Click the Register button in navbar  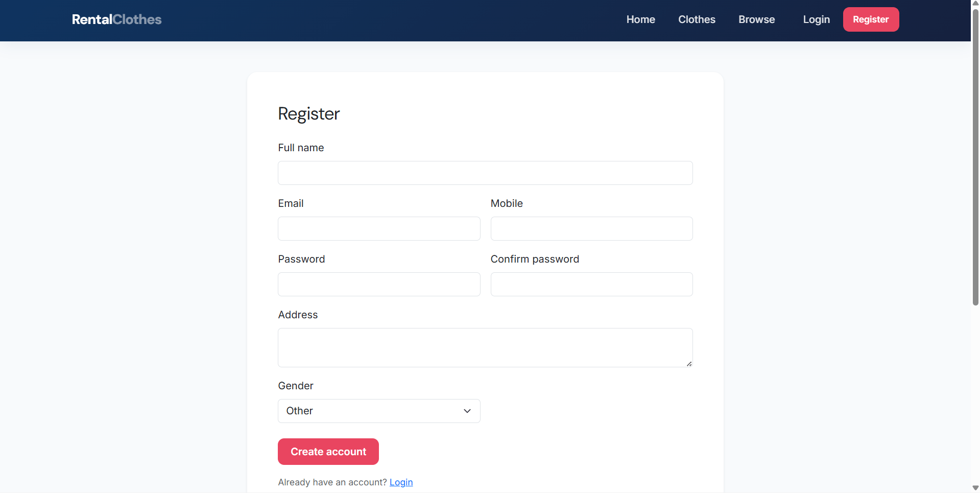[x=871, y=19]
